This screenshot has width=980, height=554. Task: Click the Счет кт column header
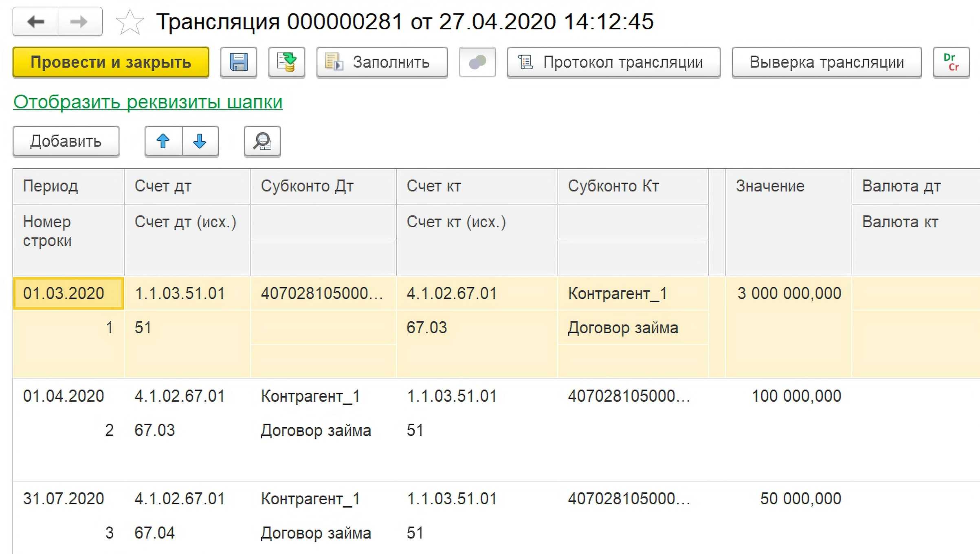pyautogui.click(x=477, y=186)
